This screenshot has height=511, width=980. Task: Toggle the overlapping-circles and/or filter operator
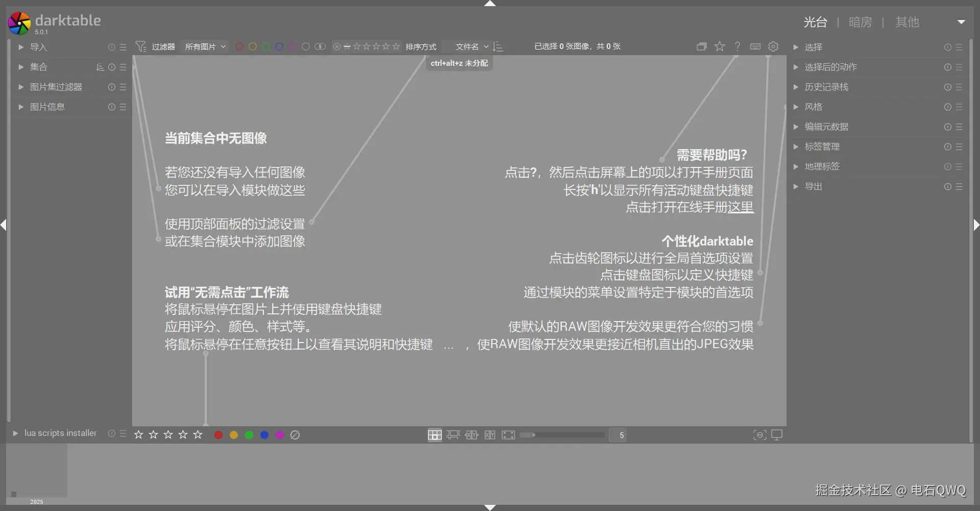(x=320, y=46)
